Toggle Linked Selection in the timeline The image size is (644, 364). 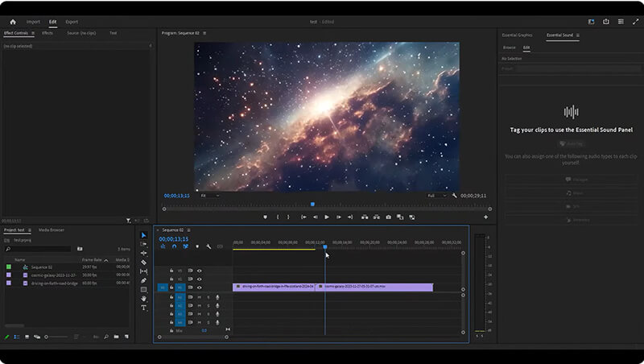pos(186,246)
